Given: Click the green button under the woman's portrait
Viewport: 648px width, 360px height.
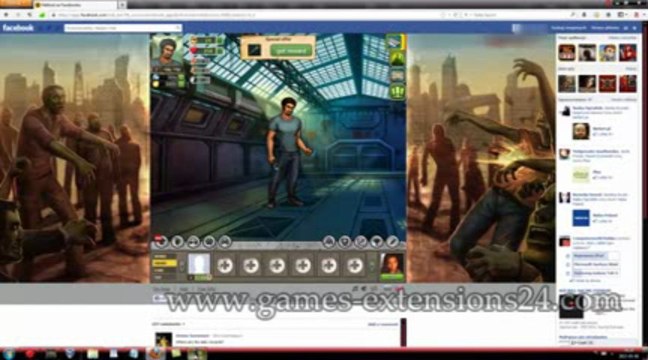Looking at the screenshot, I should (392, 277).
